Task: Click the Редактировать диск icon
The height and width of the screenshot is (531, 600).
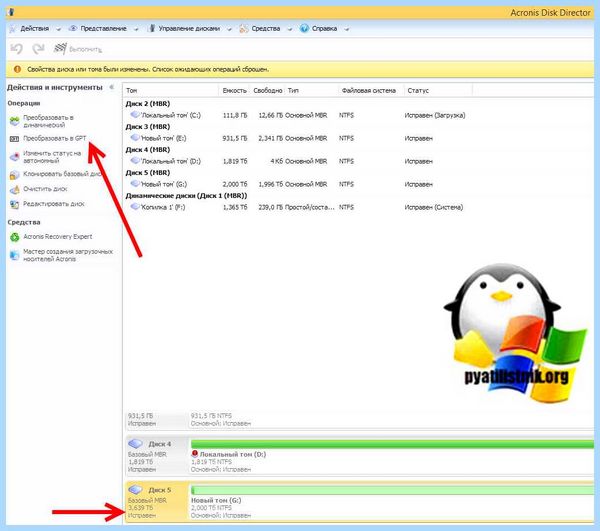Action: 15,205
